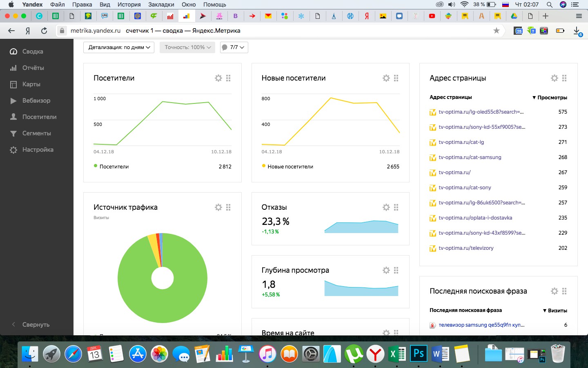Sort by the Визиты column header

point(555,310)
